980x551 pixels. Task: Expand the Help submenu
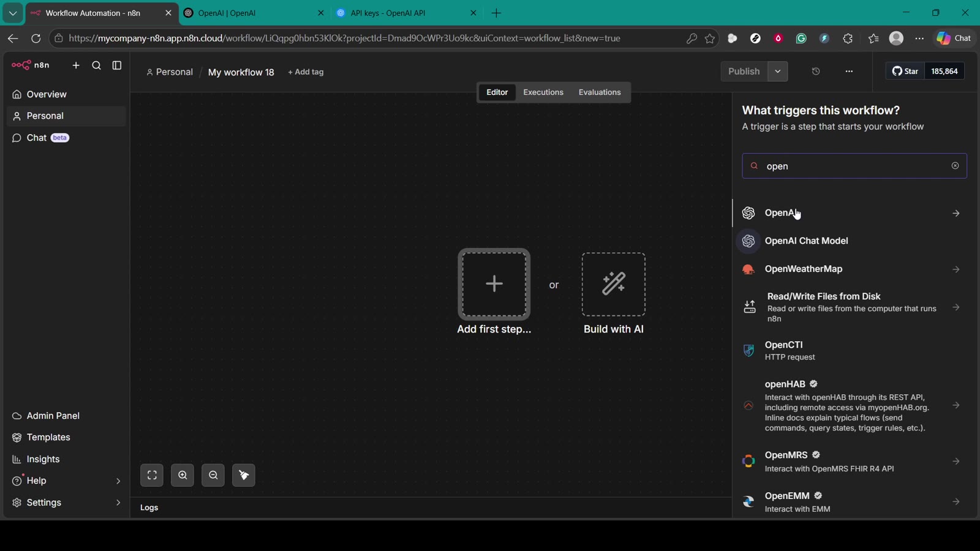point(118,481)
